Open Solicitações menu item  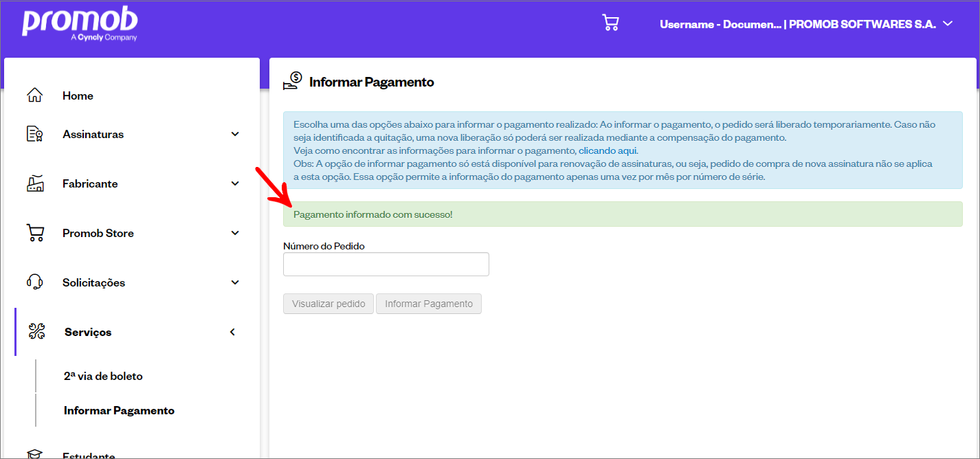click(94, 282)
